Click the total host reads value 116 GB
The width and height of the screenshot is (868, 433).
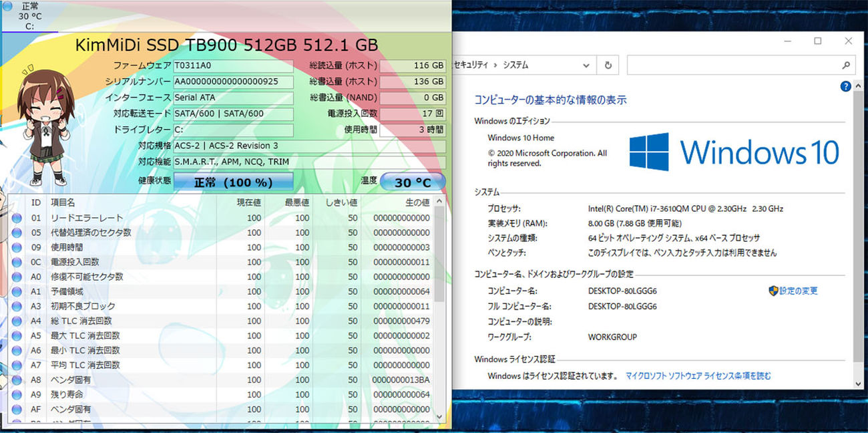pyautogui.click(x=413, y=65)
